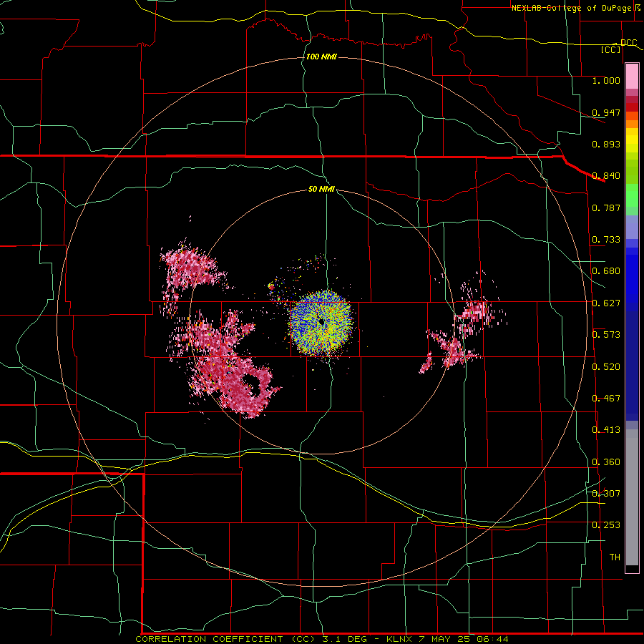Image resolution: width=644 pixels, height=644 pixels.
Task: Click the blue-yellow ground clutter disc around the radar
Action: (x=321, y=323)
